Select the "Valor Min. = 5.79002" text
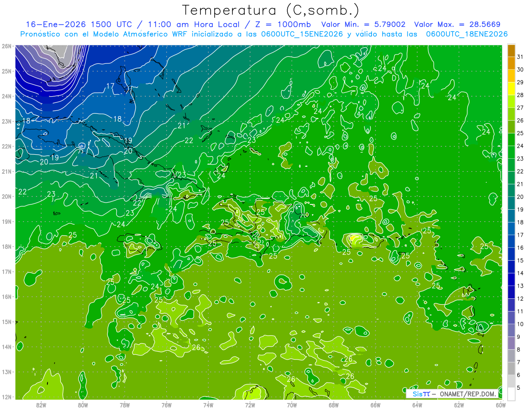The height and width of the screenshot is (411, 532). point(363,24)
